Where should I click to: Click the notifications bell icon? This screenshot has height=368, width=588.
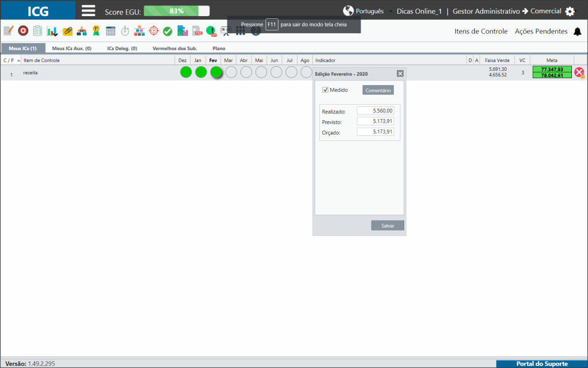point(578,32)
